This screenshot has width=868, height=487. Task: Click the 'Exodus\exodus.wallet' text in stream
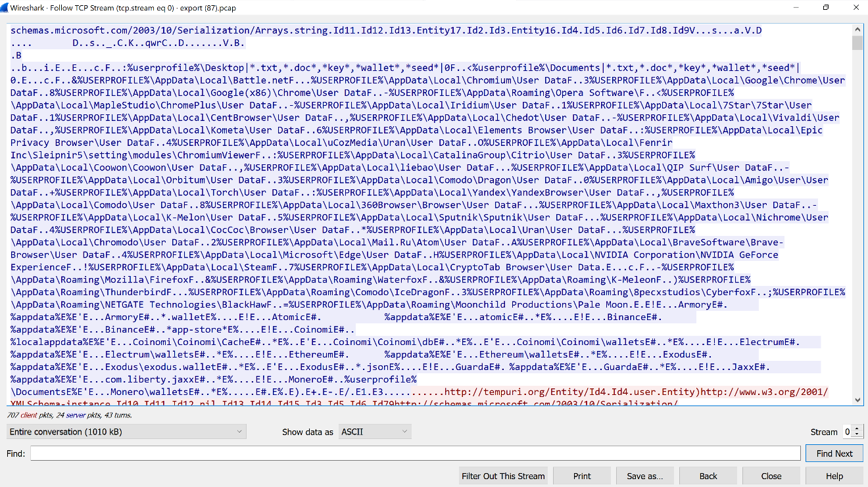click(162, 367)
